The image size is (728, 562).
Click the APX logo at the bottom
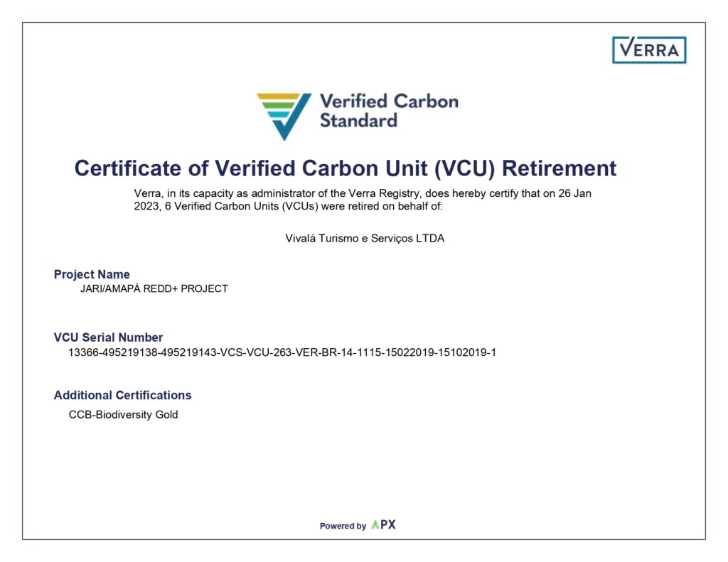[384, 525]
